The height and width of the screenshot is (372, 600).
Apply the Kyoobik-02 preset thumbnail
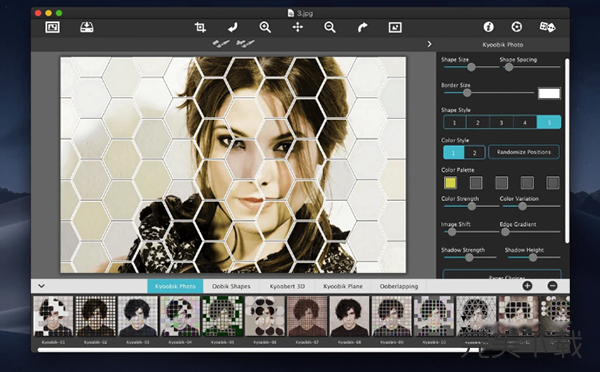point(95,316)
